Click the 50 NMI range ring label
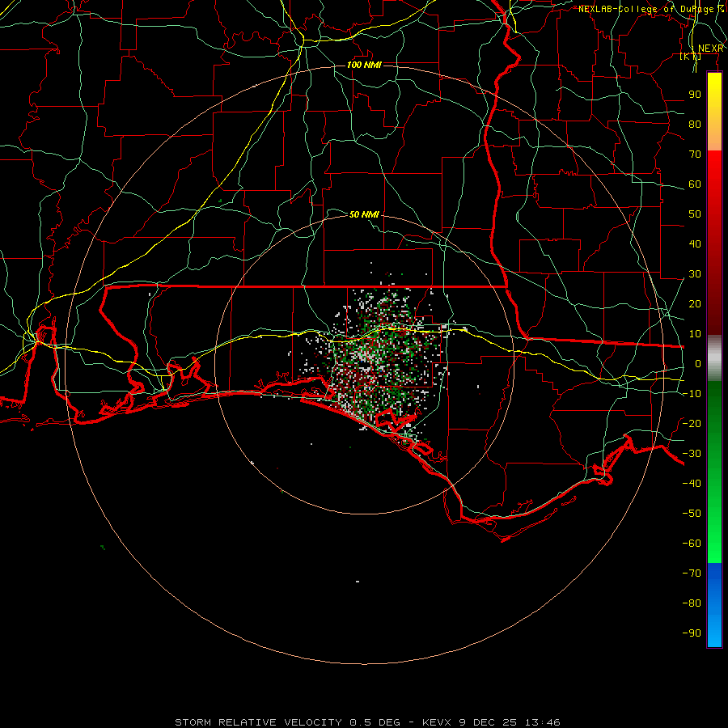Screen dimensions: 728x728 pos(364,214)
